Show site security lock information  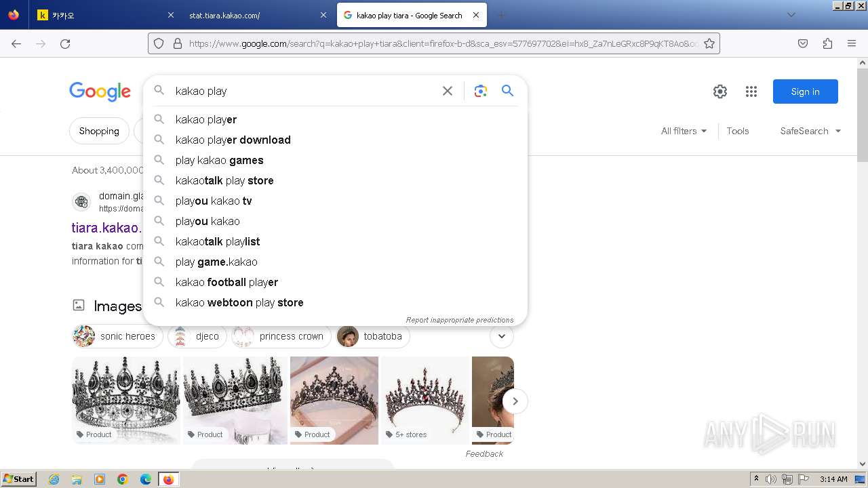click(178, 43)
